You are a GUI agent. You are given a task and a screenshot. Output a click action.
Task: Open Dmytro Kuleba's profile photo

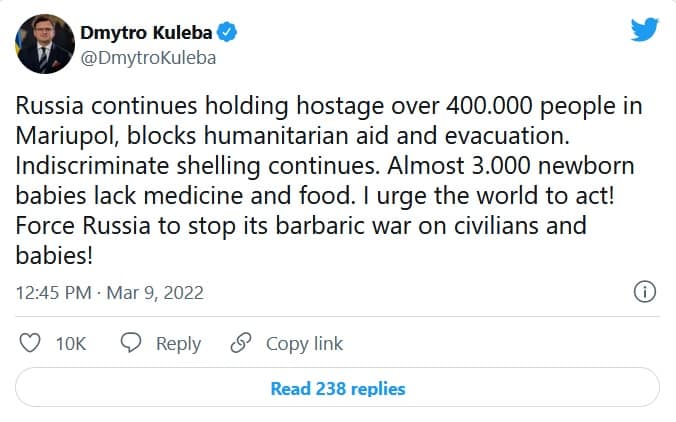coord(44,44)
